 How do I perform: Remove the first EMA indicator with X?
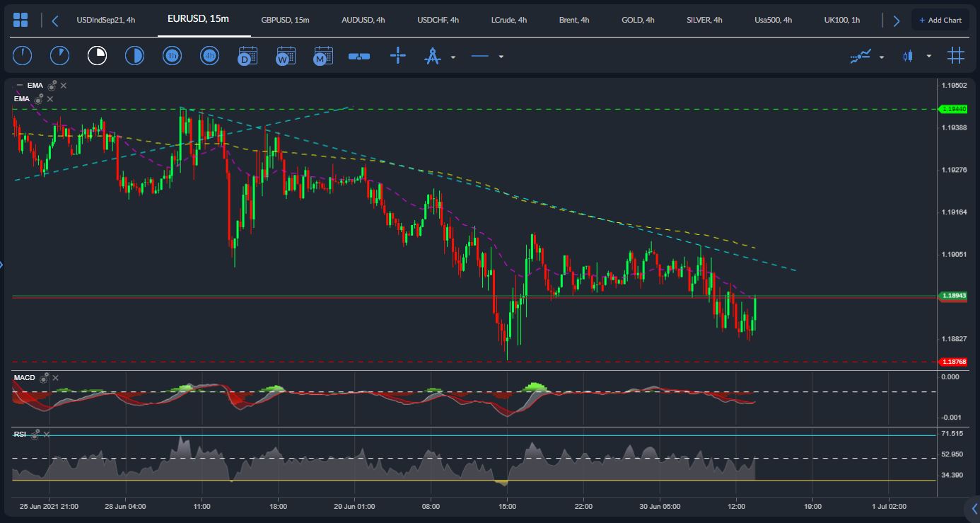pyautogui.click(x=64, y=86)
